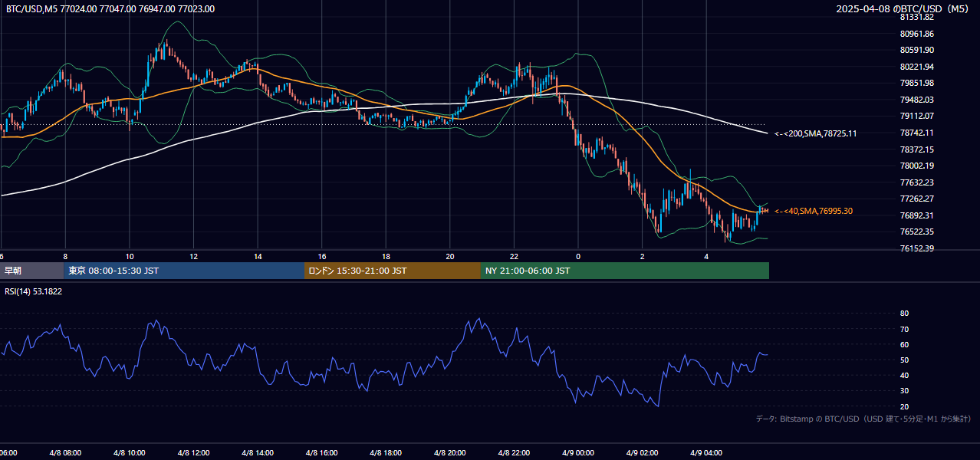Screen dimensions: 980x460
Task: Click RSI axis level 70
Action: coord(904,329)
